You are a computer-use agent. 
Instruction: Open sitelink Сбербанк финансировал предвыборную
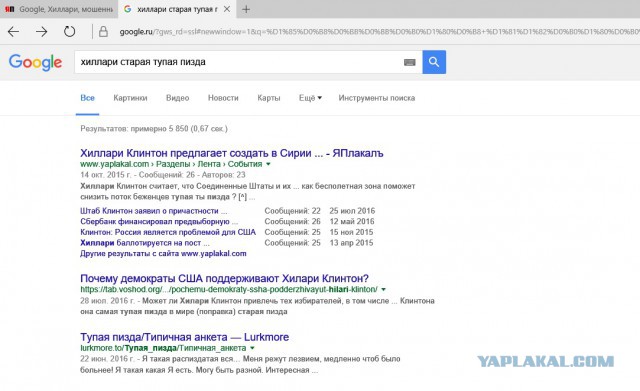pos(159,222)
